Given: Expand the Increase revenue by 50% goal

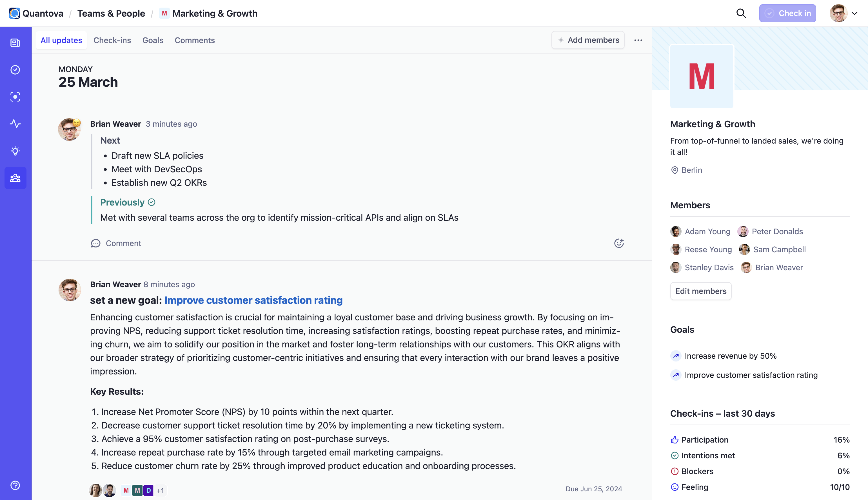Looking at the screenshot, I should coord(730,355).
